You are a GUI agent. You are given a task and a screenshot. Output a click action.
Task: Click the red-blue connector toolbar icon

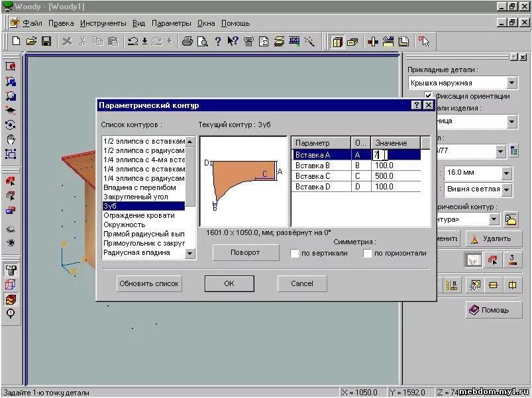tap(373, 42)
